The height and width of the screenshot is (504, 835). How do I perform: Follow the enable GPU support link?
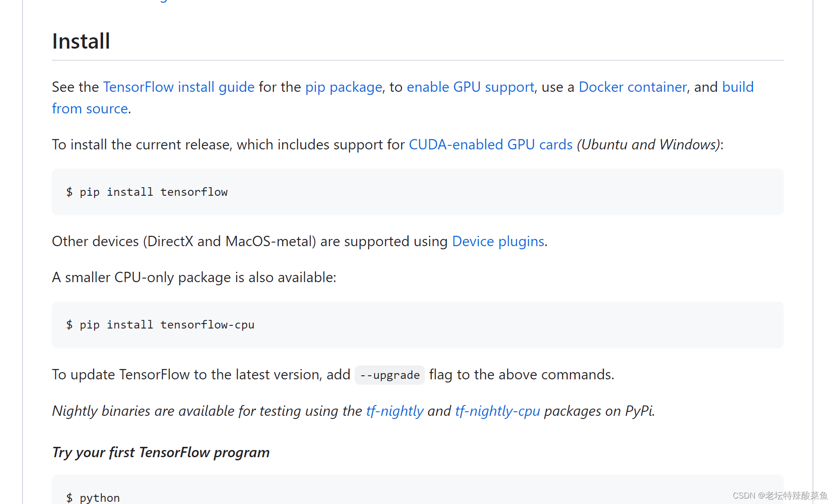pyautogui.click(x=470, y=87)
